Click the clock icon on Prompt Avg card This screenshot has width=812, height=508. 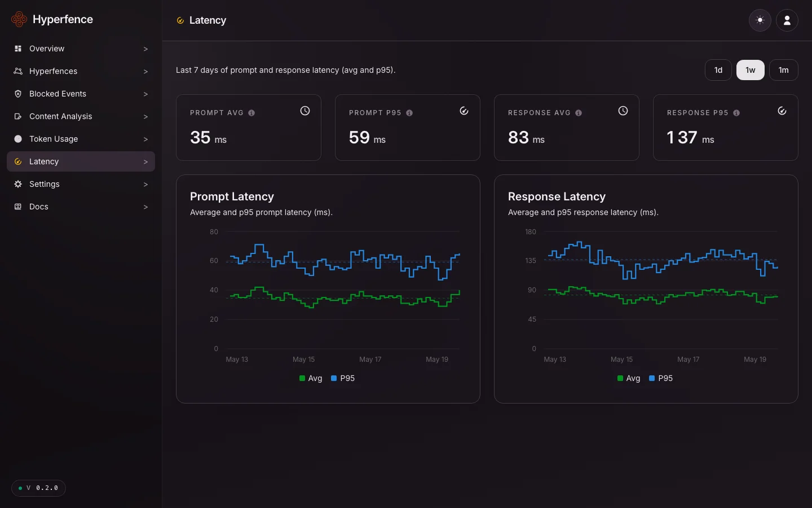305,111
